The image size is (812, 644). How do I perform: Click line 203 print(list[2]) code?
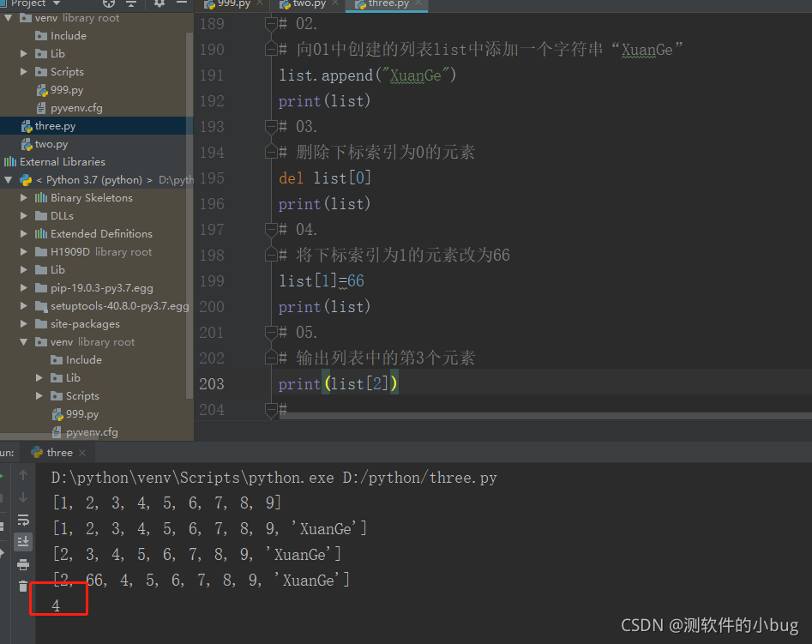click(x=338, y=384)
